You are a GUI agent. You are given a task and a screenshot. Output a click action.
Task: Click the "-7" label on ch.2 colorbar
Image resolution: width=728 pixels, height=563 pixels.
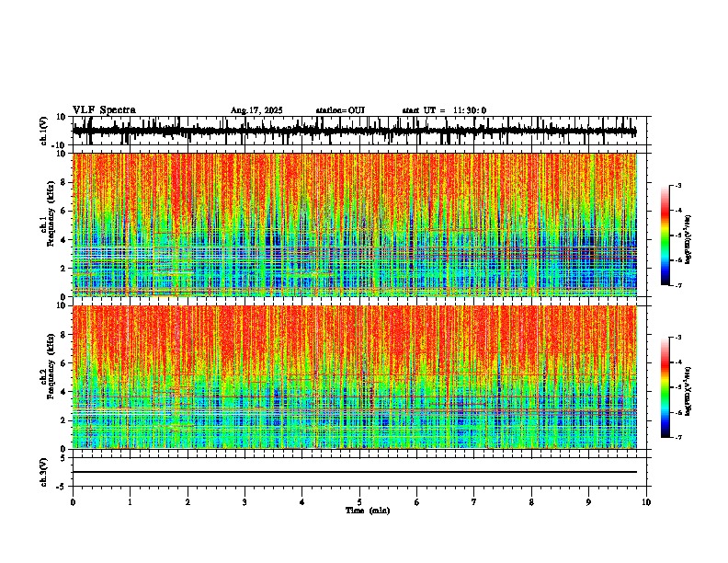tap(677, 437)
